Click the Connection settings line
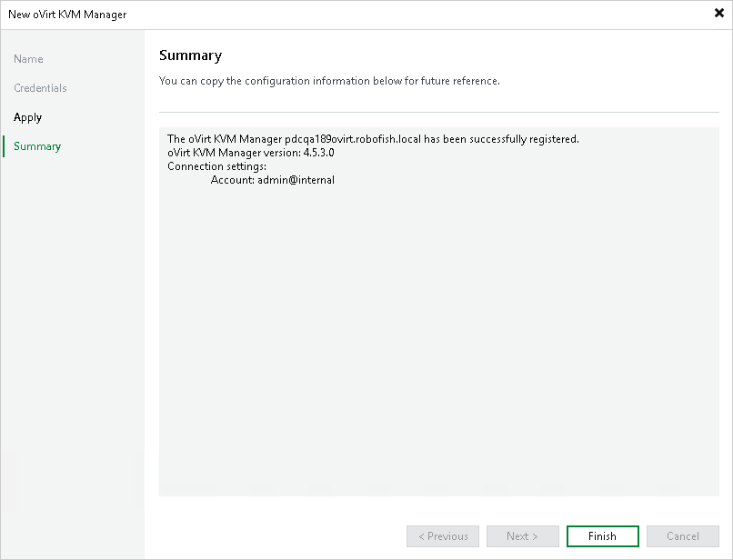 (x=217, y=166)
